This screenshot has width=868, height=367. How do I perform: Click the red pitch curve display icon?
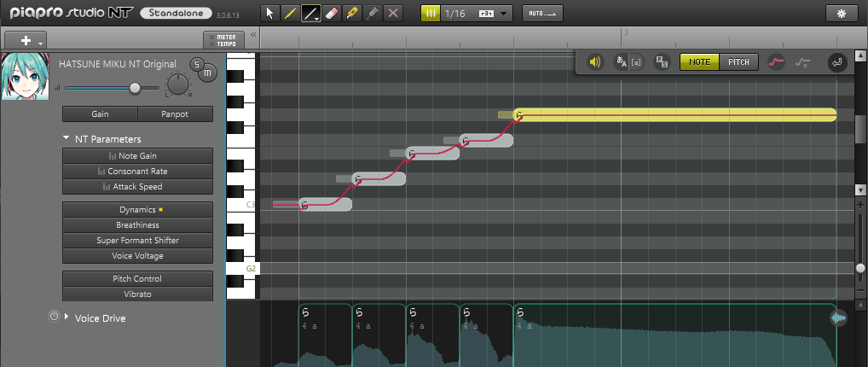coord(776,62)
